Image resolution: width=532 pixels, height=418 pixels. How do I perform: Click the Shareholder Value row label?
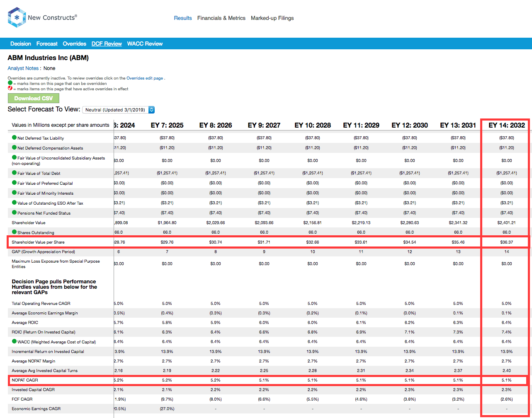pyautogui.click(x=29, y=223)
